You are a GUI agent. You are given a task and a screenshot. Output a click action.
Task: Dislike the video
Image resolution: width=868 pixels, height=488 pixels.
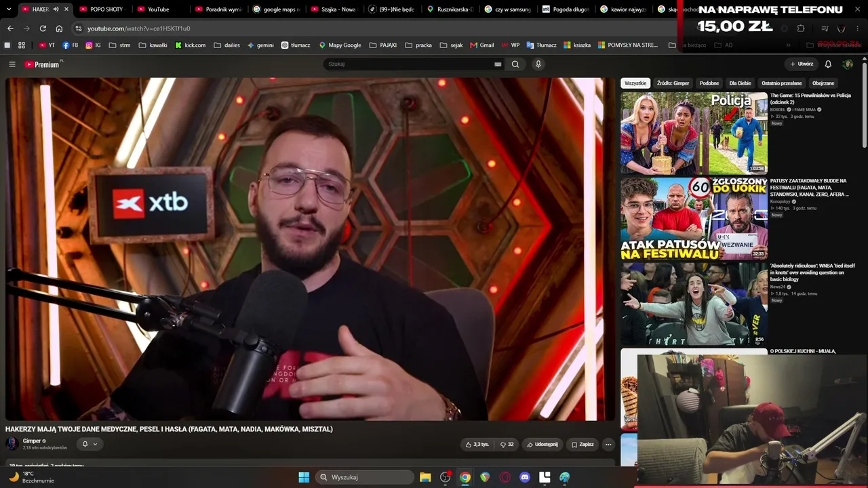(x=507, y=445)
